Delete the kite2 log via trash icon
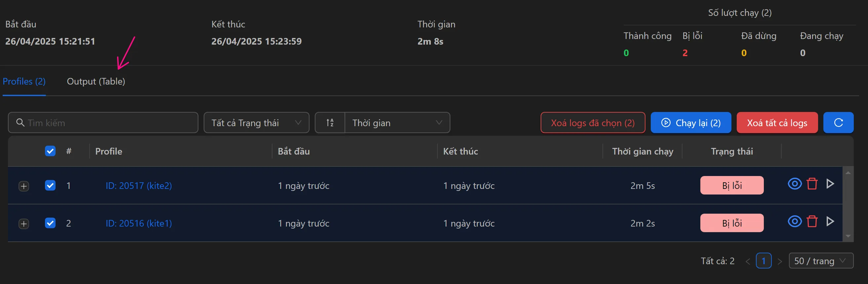Image resolution: width=868 pixels, height=284 pixels. pyautogui.click(x=812, y=184)
